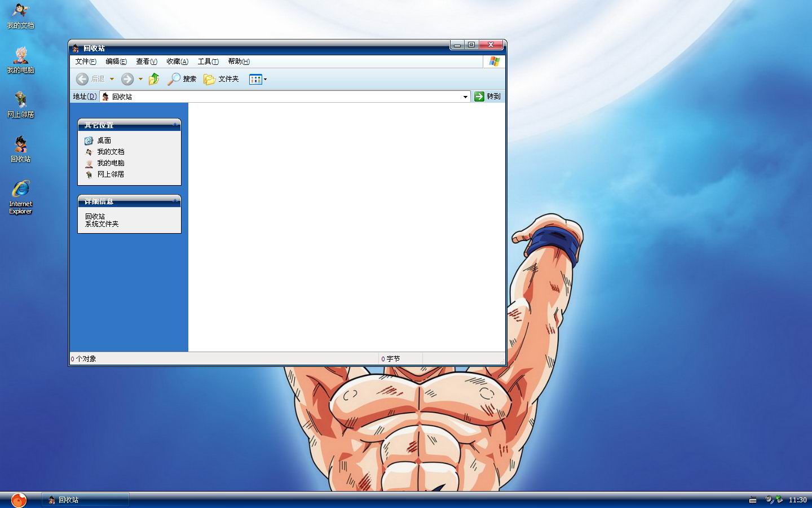812x508 pixels.
Task: Go to 桌面 in sidebar
Action: 98,141
